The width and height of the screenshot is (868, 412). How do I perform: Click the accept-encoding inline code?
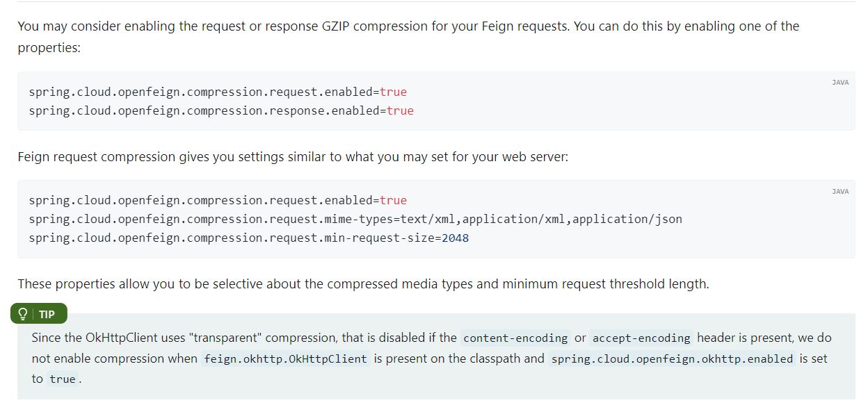tap(641, 338)
